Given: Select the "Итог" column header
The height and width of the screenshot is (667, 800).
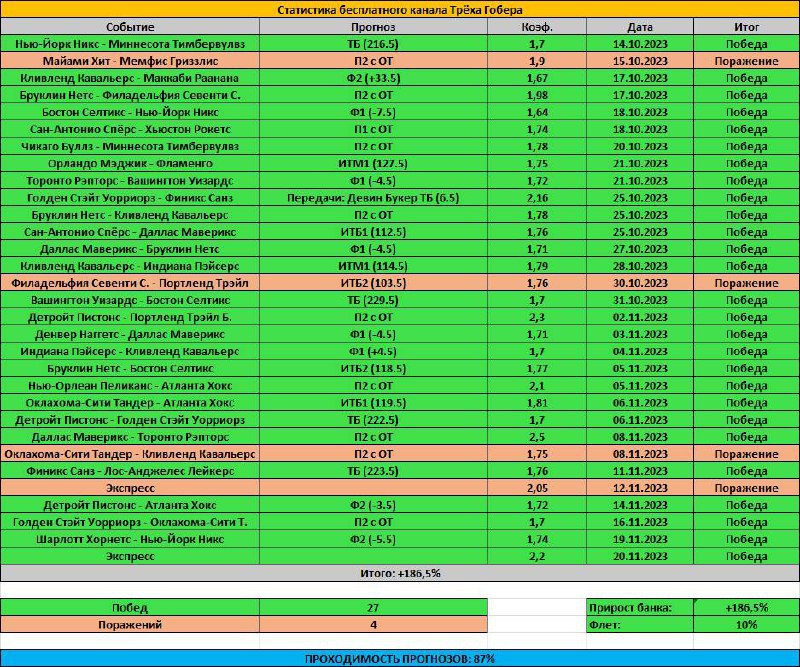Looking at the screenshot, I should (x=746, y=27).
